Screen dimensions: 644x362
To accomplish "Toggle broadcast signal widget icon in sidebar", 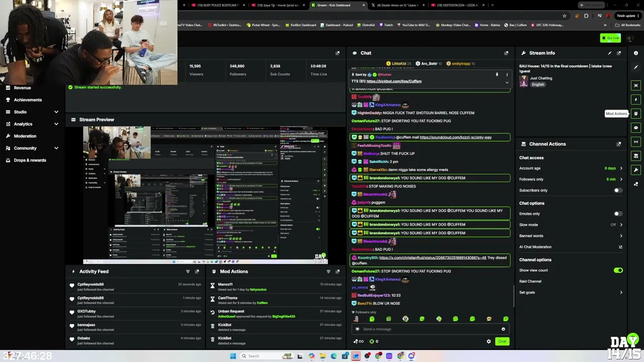I will pos(636,142).
